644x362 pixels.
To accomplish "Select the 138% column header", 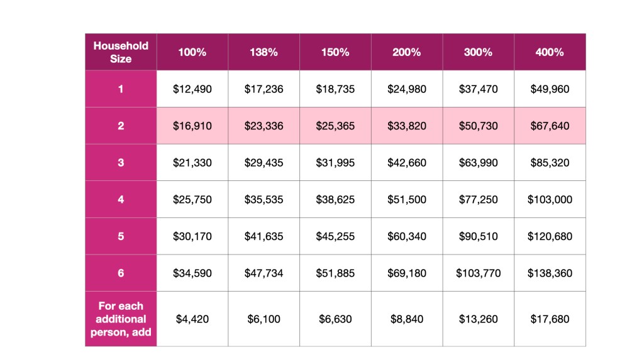I will 264,52.
